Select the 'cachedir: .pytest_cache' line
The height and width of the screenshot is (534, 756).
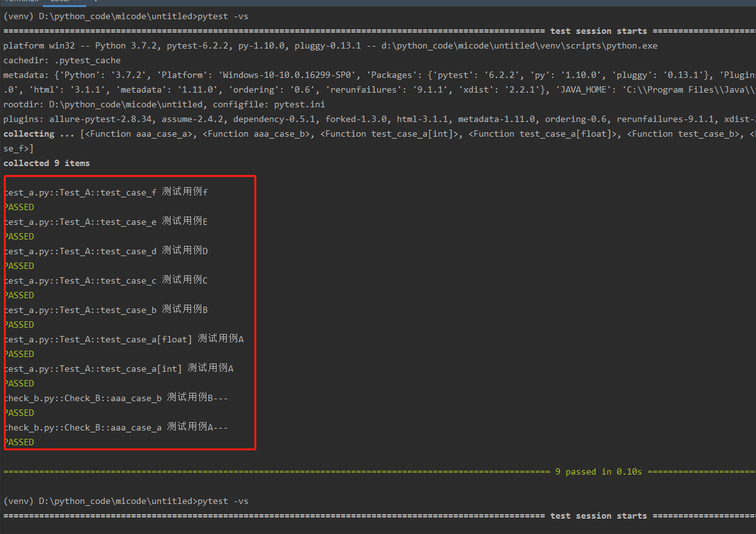(62, 61)
